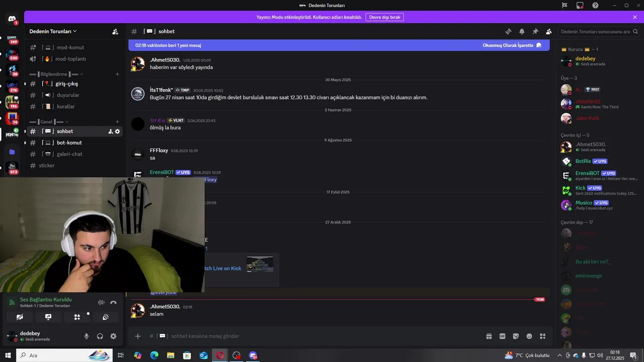
Task: Open user settings gear icon
Action: pyautogui.click(x=113, y=336)
